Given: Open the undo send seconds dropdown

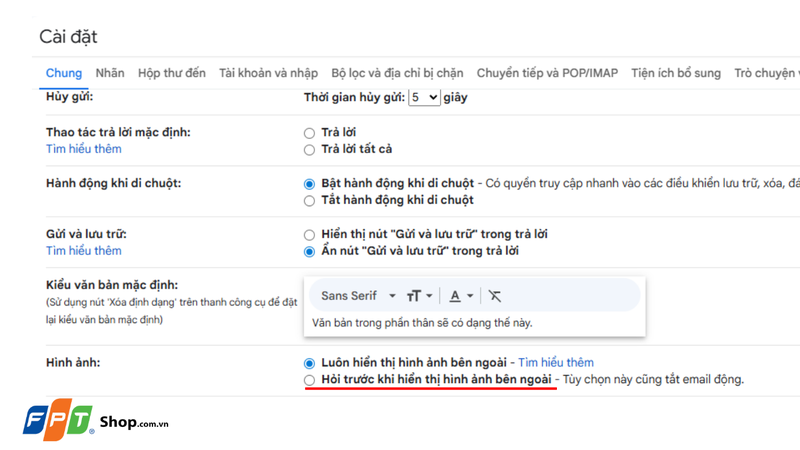Looking at the screenshot, I should tap(424, 97).
